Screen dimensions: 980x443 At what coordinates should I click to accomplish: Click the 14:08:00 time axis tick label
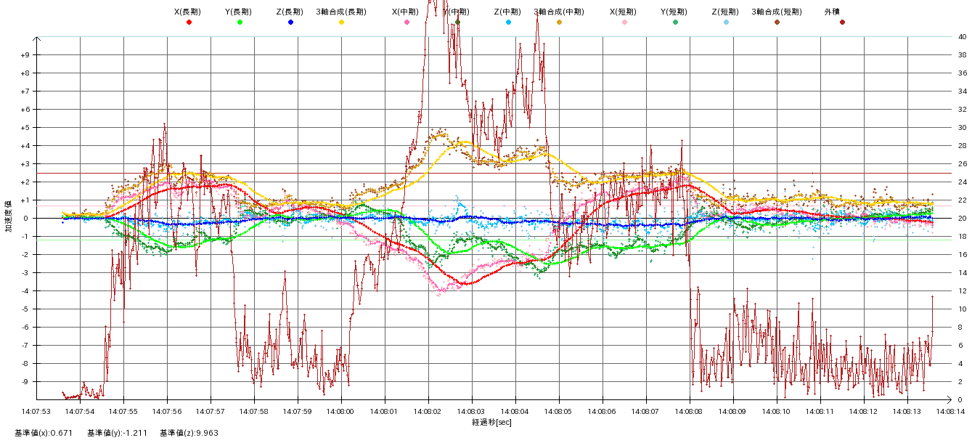[x=341, y=410]
